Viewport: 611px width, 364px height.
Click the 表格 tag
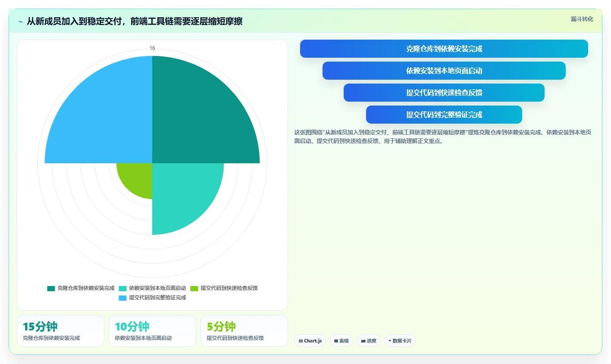pos(341,341)
